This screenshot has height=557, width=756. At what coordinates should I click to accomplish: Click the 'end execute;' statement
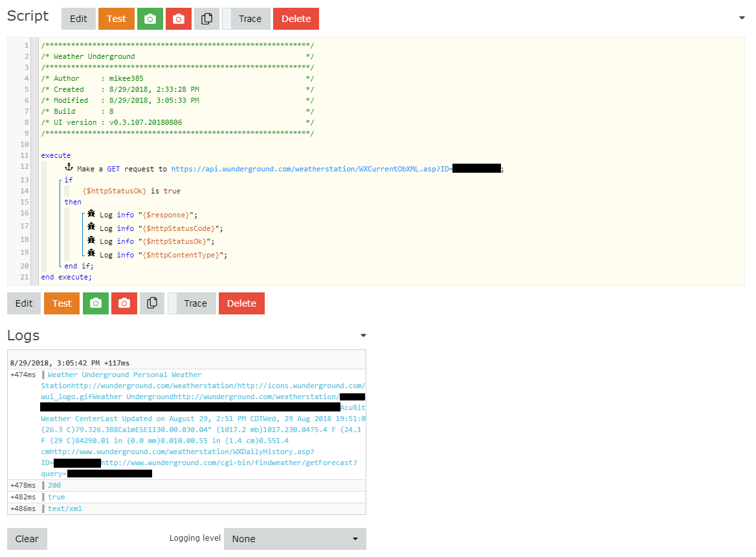pos(67,278)
